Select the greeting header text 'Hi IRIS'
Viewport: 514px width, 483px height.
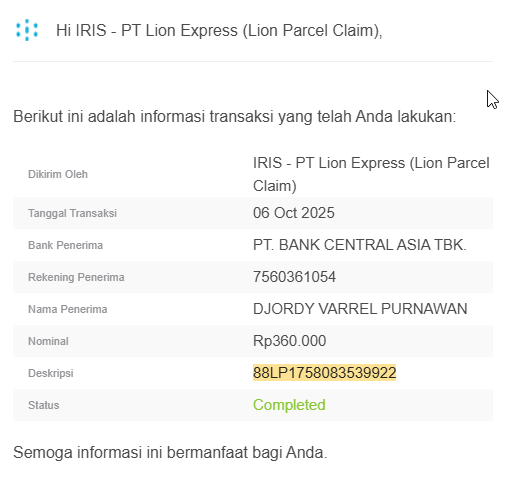[x=81, y=30]
